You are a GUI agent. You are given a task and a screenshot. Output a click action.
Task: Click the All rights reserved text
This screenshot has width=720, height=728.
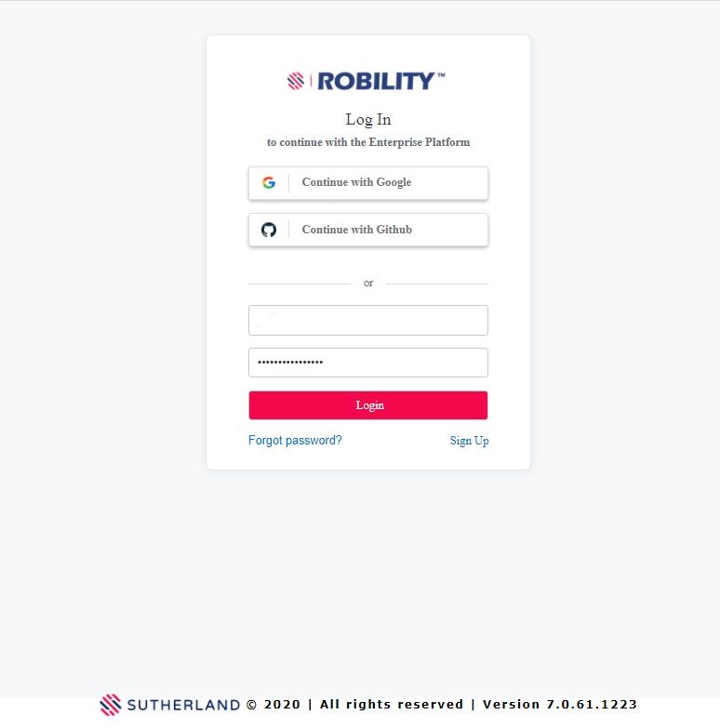[x=391, y=705]
